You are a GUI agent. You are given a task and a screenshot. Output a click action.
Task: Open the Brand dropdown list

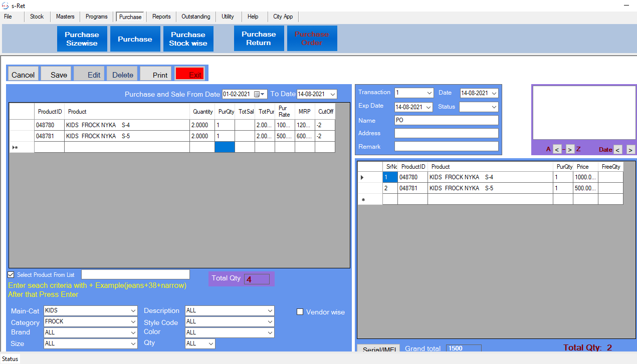(x=133, y=332)
